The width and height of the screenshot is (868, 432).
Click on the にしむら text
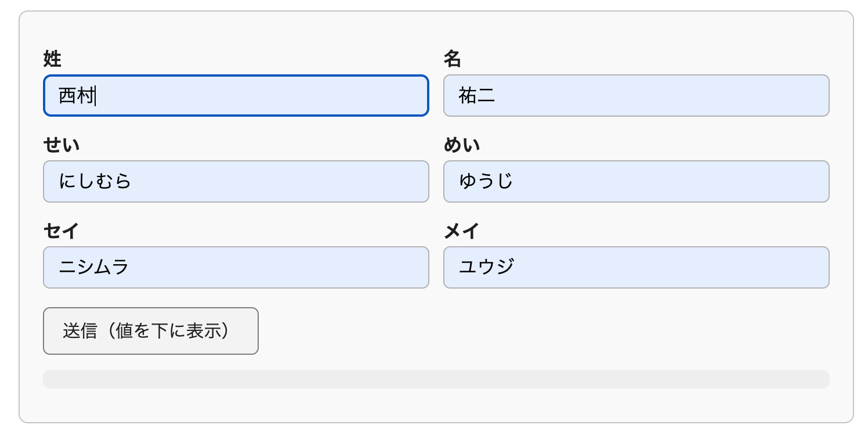pyautogui.click(x=95, y=182)
